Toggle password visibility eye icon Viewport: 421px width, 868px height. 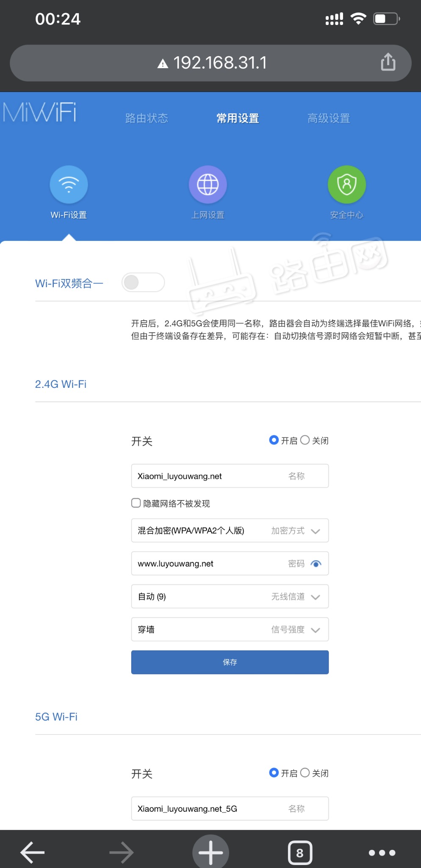coord(316,564)
